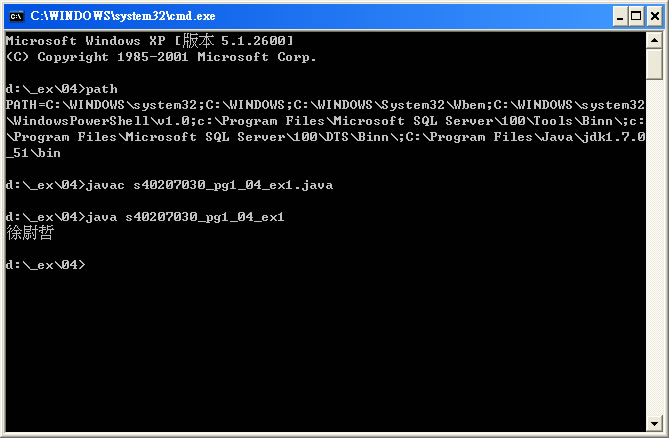Close the command prompt window
Viewport: 669px width, 438px height.
click(x=655, y=17)
